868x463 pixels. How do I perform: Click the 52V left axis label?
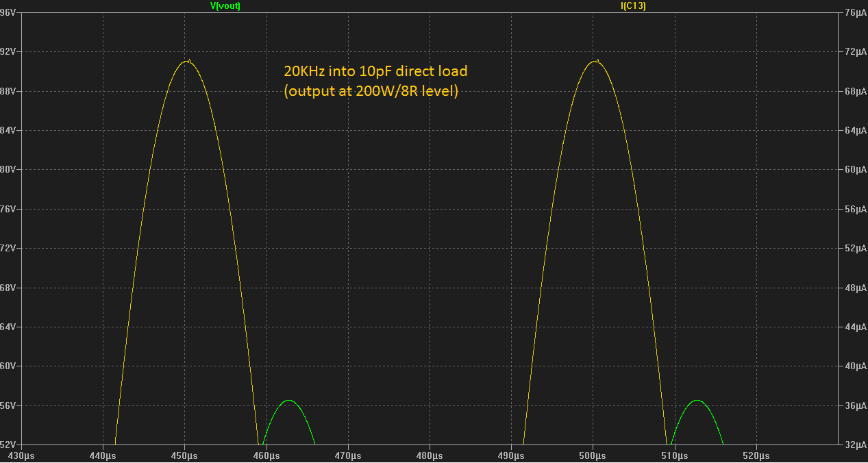8,445
